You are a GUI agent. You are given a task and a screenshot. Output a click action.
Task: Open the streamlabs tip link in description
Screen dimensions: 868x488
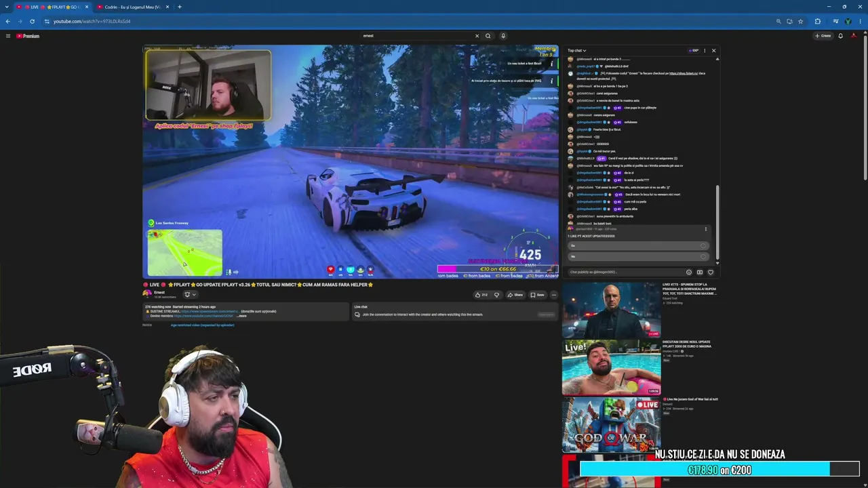point(210,311)
